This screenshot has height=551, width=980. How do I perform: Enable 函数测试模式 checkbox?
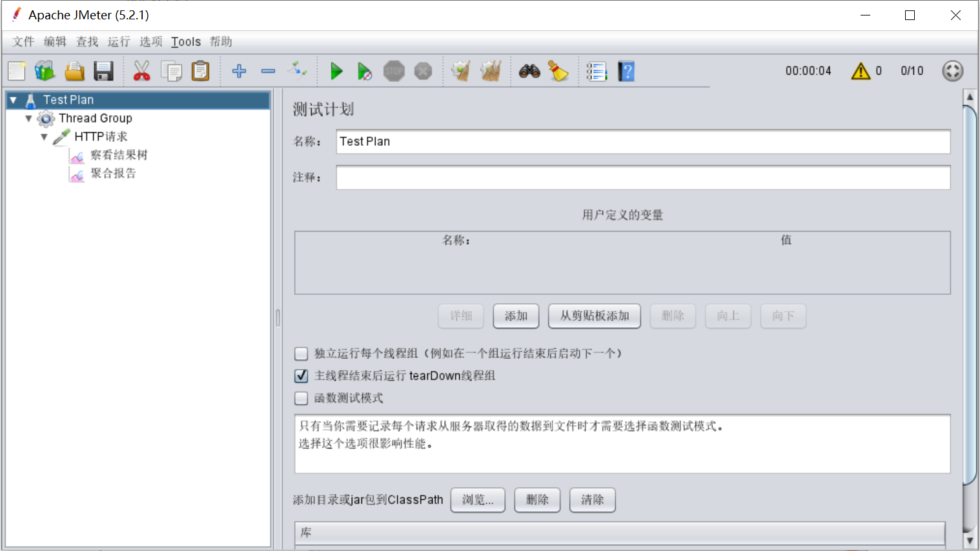point(301,398)
